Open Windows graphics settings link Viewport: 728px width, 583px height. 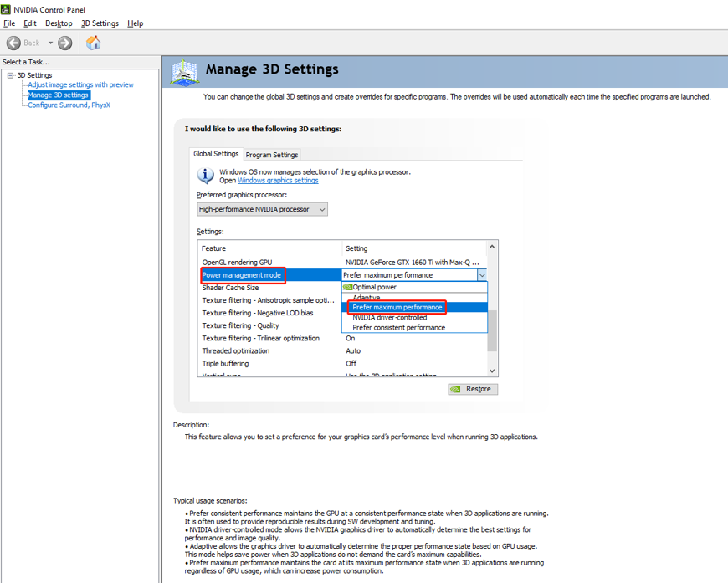[278, 180]
